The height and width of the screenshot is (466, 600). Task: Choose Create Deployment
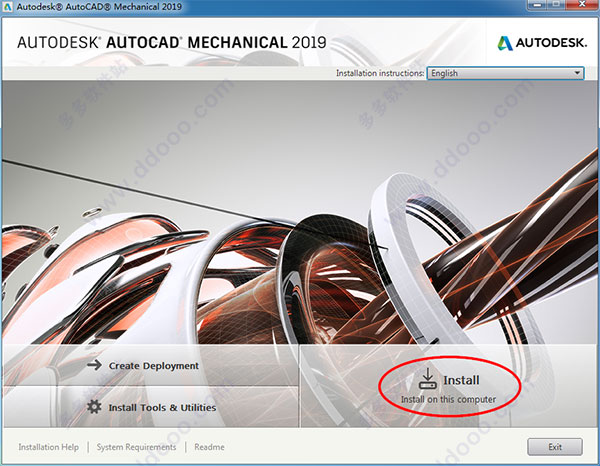[153, 366]
